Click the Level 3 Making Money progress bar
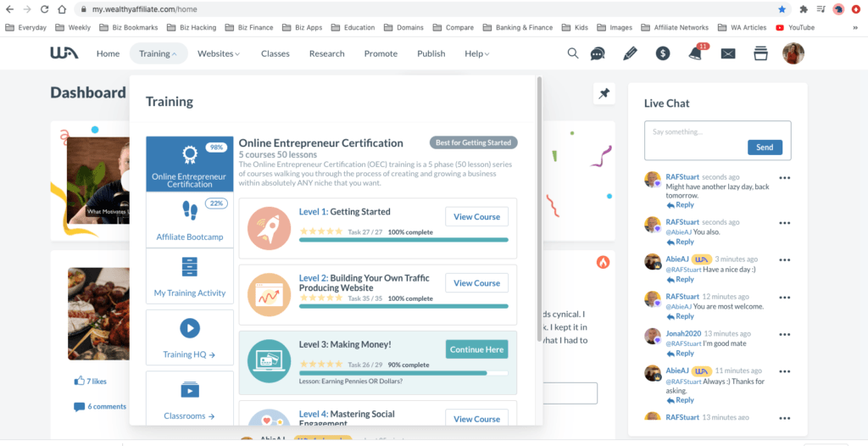 403,373
